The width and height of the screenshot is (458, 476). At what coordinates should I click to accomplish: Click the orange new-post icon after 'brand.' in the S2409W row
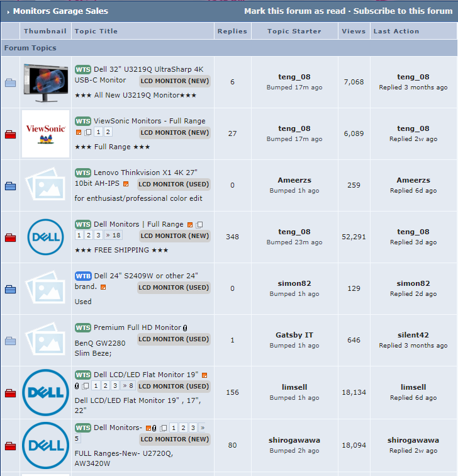click(x=103, y=287)
